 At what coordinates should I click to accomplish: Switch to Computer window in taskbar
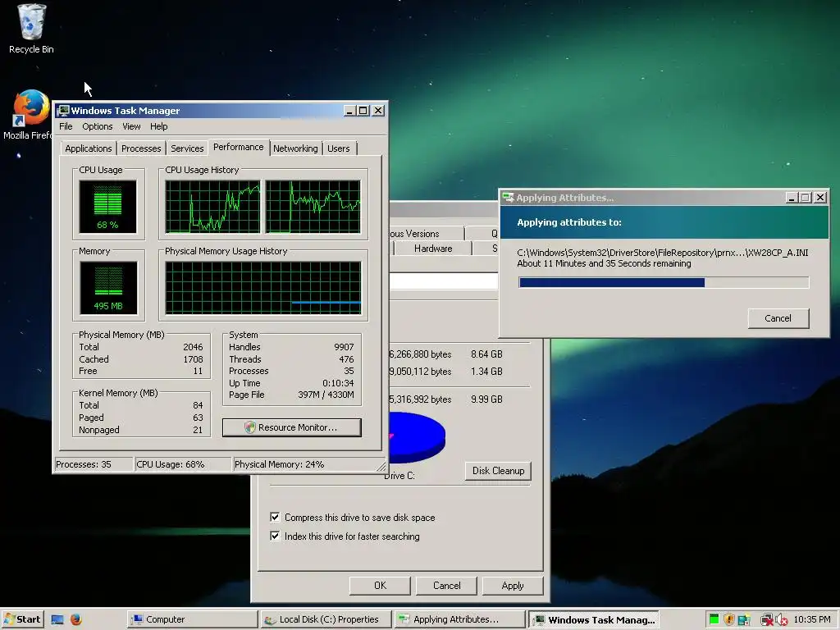tap(192, 619)
